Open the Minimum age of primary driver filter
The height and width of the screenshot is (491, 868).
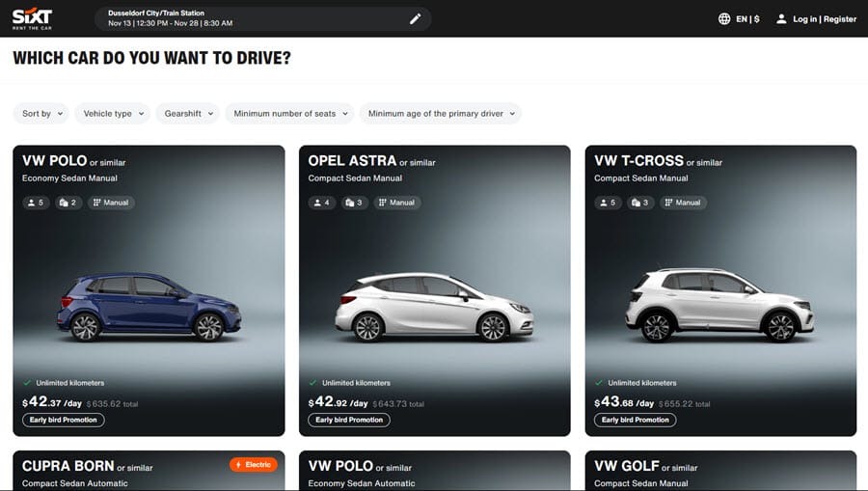coord(440,114)
